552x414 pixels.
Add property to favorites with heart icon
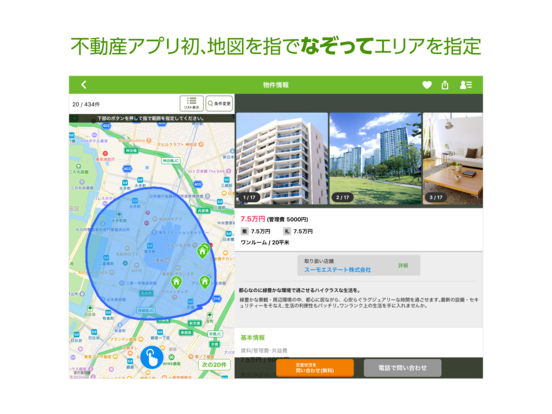[427, 85]
